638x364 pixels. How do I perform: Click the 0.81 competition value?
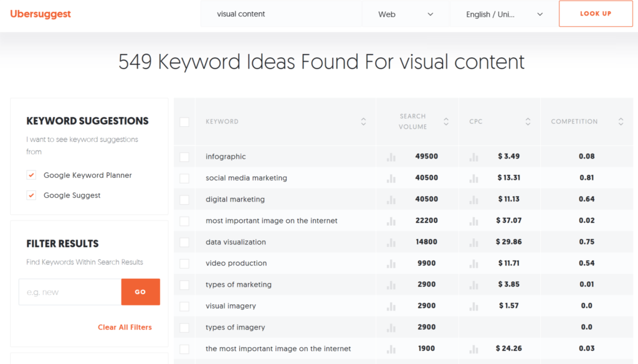tap(587, 177)
